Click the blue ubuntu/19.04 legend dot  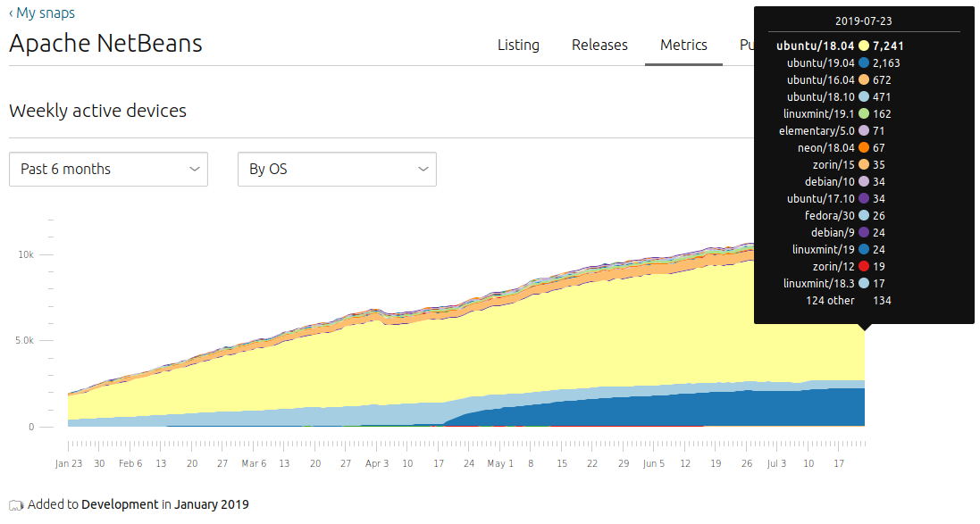point(864,63)
